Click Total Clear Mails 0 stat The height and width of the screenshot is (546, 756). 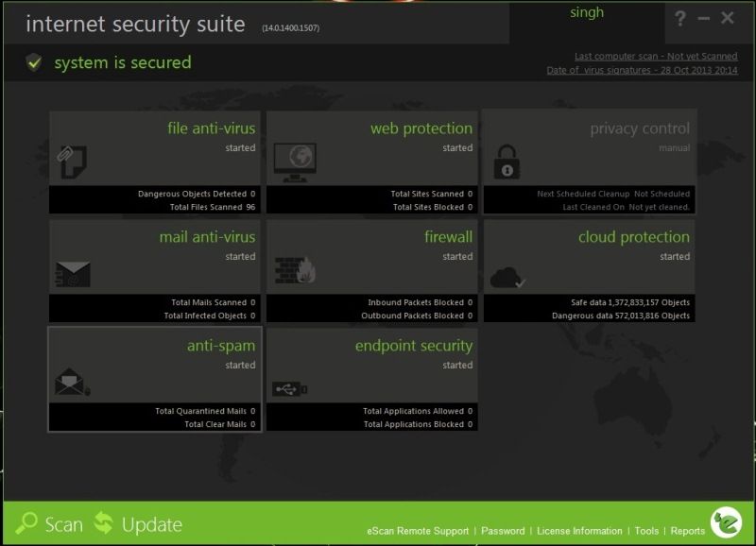[x=220, y=424]
